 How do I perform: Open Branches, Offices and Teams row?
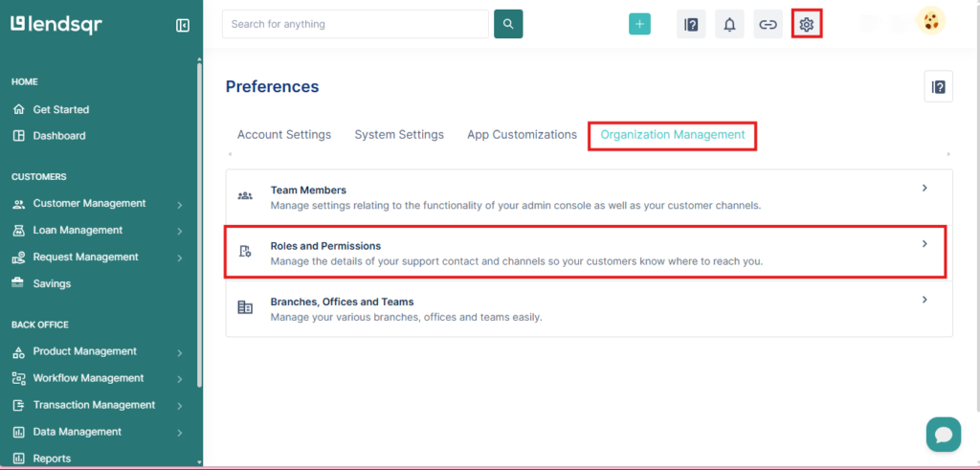[586, 308]
